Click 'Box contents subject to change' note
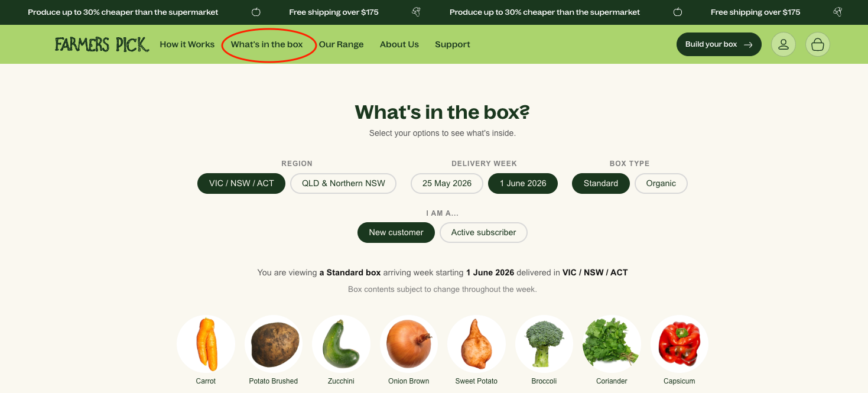The height and width of the screenshot is (393, 868). [x=443, y=290]
